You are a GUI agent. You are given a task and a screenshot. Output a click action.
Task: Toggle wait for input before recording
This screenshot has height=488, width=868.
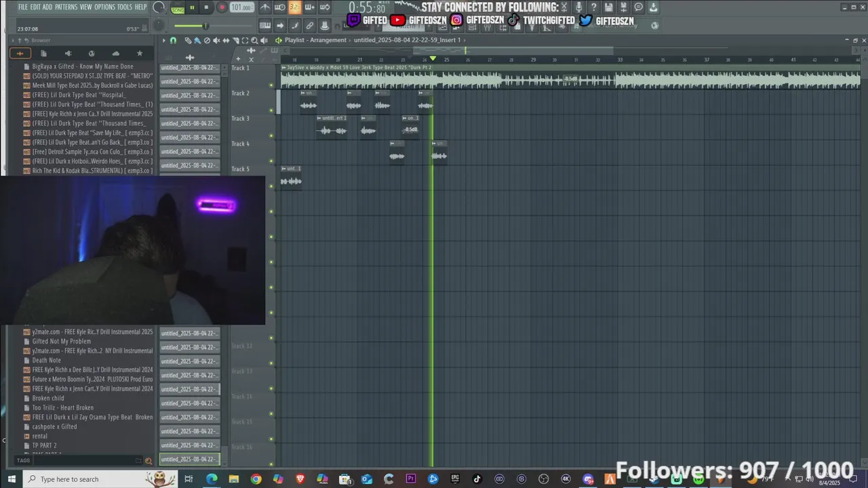279,7
